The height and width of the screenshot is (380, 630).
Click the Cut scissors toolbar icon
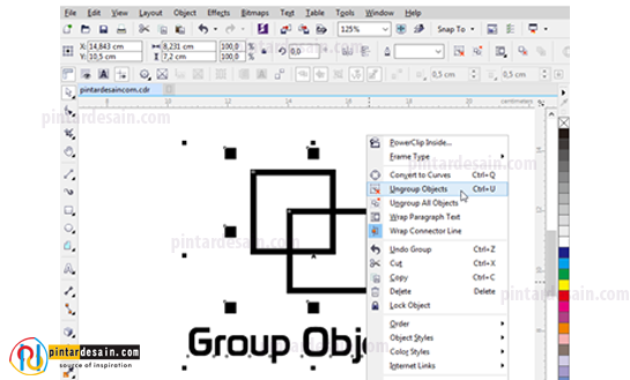[x=144, y=29]
